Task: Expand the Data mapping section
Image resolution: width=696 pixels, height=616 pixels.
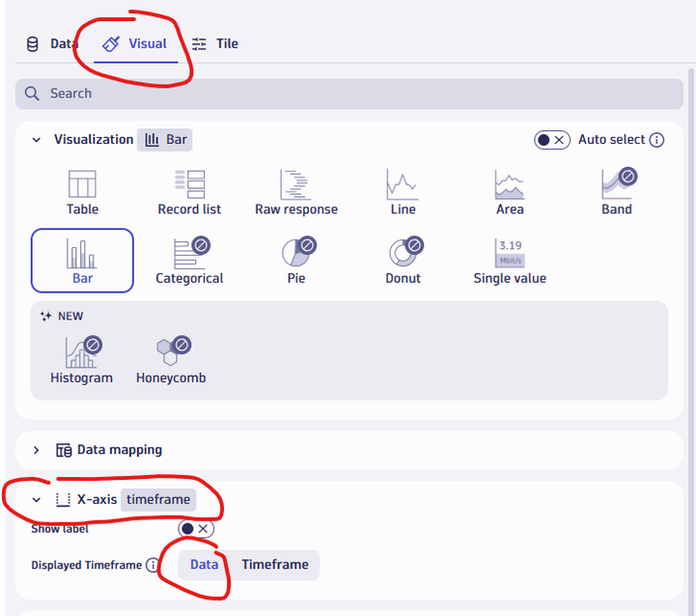Action: point(37,450)
